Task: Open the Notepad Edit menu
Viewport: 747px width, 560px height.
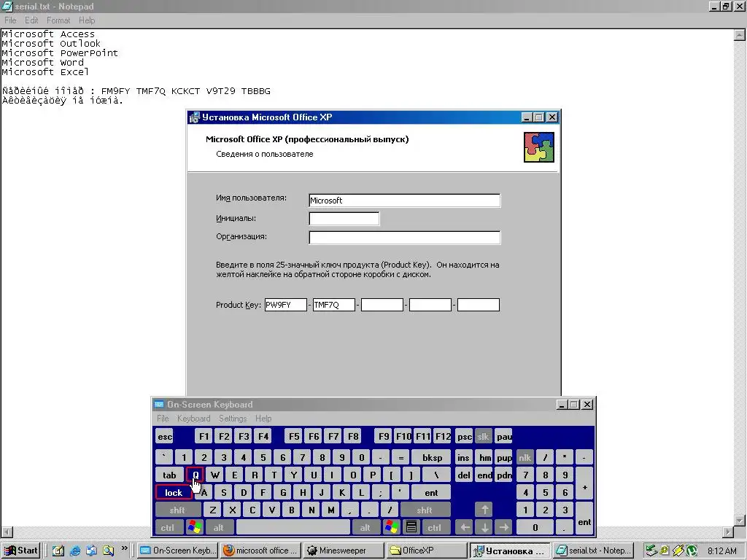Action: (x=31, y=20)
